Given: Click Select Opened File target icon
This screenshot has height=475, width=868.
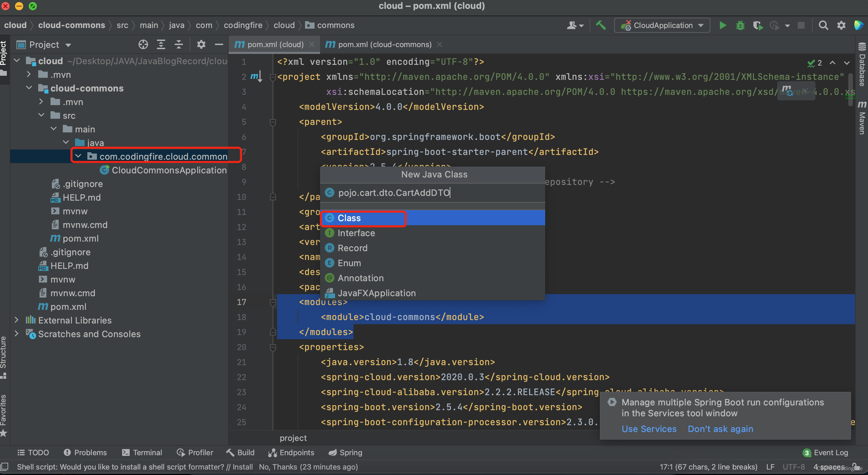Looking at the screenshot, I should coord(143,44).
